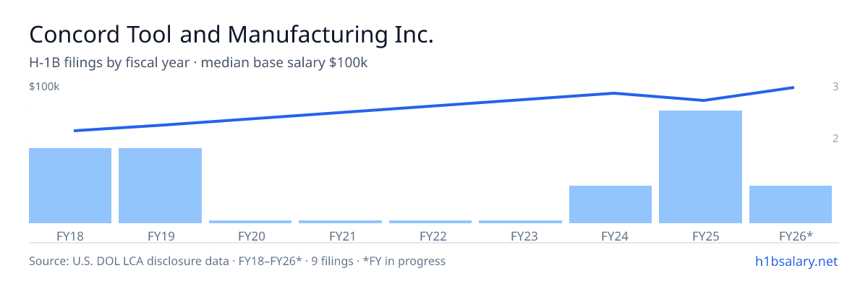
Task: Click the small FY21 bar
Action: [x=340, y=222]
